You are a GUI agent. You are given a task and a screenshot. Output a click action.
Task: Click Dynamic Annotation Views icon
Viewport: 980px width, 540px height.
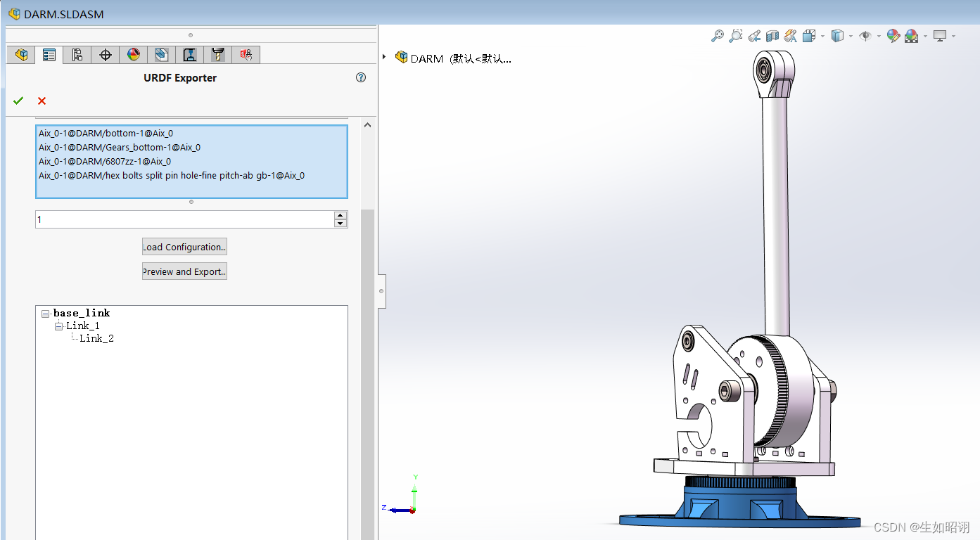tap(790, 36)
